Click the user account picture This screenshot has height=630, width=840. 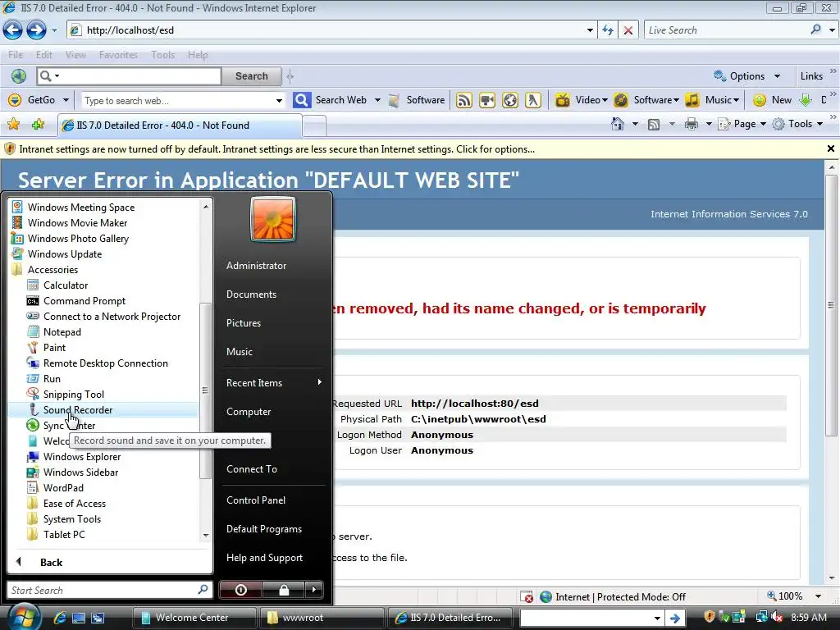(x=272, y=219)
